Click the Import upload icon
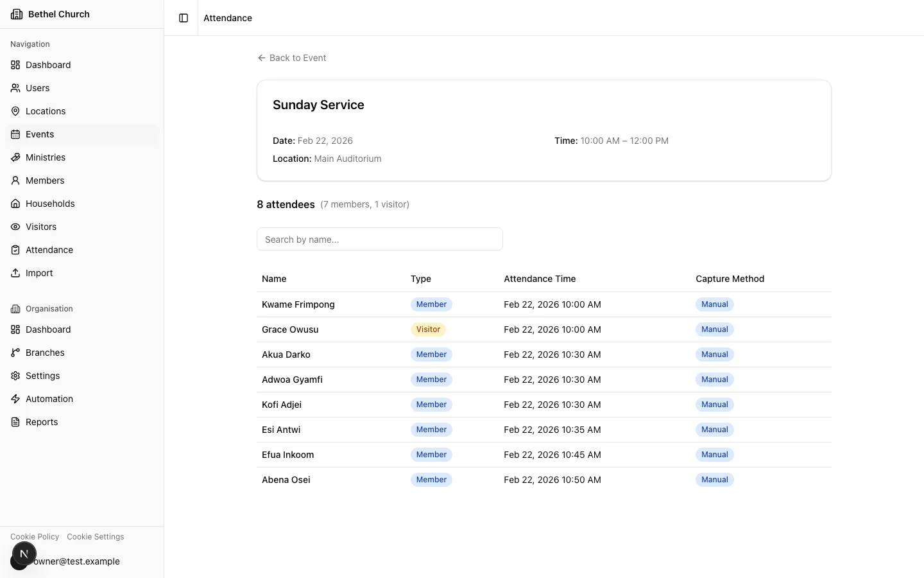The height and width of the screenshot is (578, 924). [15, 273]
